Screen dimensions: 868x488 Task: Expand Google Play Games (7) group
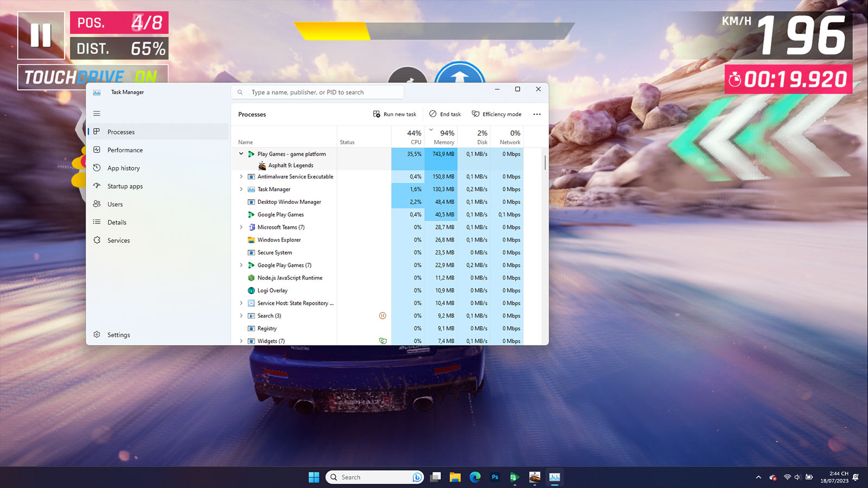pos(241,265)
